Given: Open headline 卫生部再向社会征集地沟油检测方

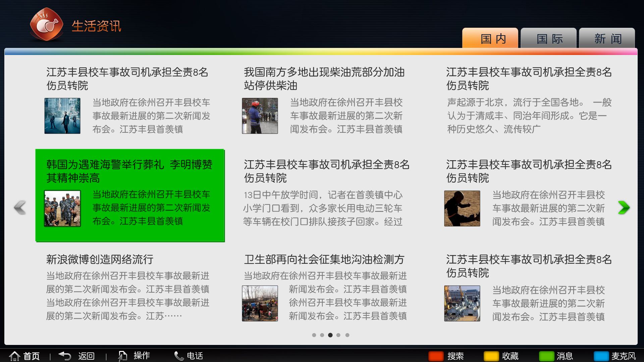Looking at the screenshot, I should click(324, 259).
